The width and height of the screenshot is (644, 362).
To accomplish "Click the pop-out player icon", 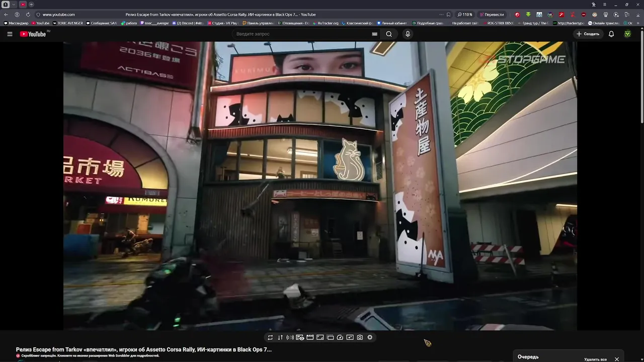I will coord(350,337).
